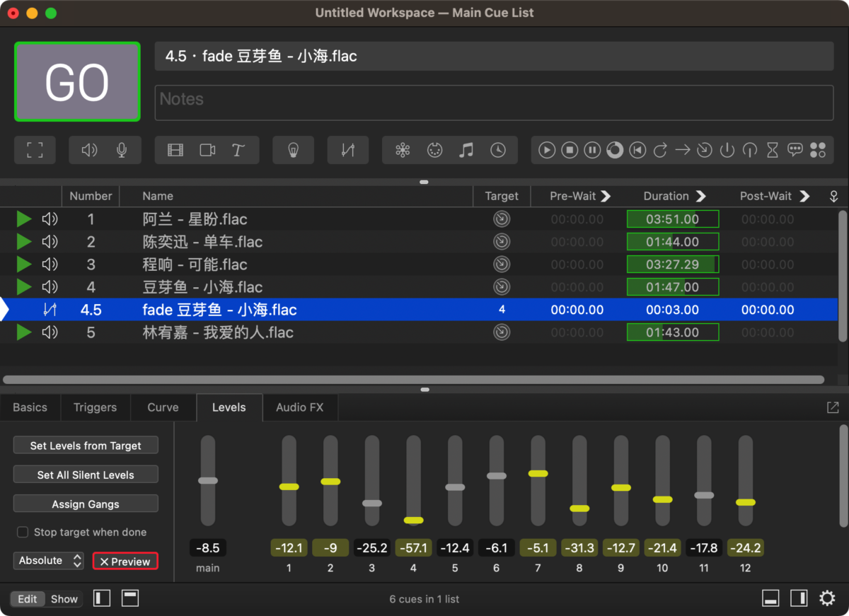Expand the Duration column chevron
The height and width of the screenshot is (616, 849).
[x=700, y=196]
